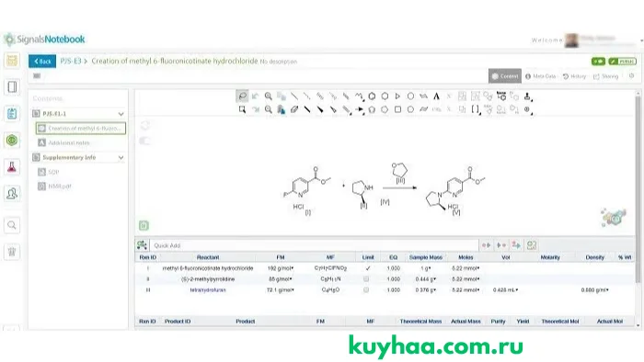Switch to the History tab

tap(575, 76)
